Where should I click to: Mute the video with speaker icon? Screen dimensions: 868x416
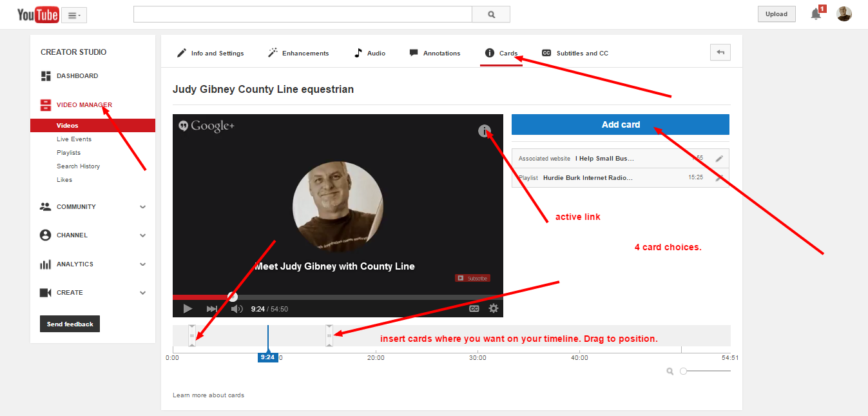tap(236, 309)
